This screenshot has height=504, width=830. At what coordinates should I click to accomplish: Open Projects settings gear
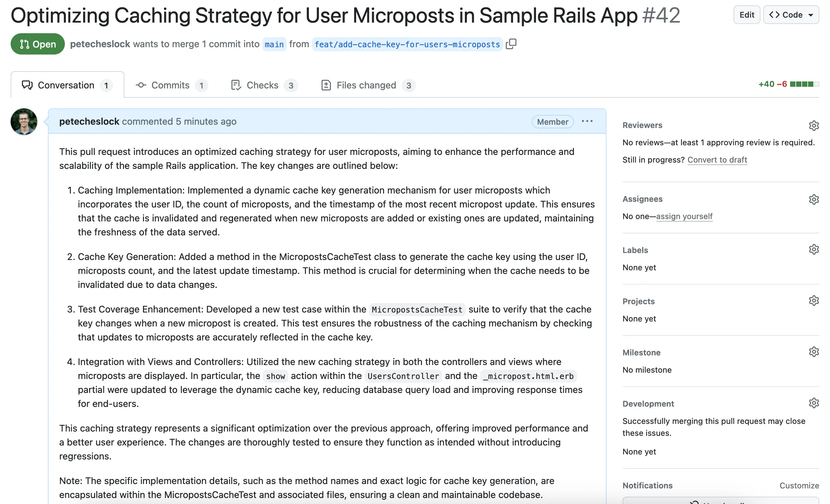pos(813,301)
